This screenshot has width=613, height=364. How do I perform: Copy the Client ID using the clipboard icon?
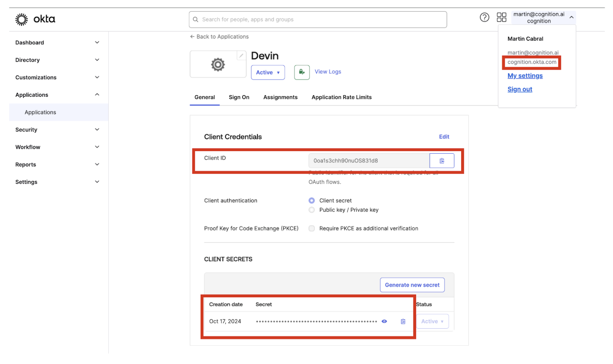(441, 161)
